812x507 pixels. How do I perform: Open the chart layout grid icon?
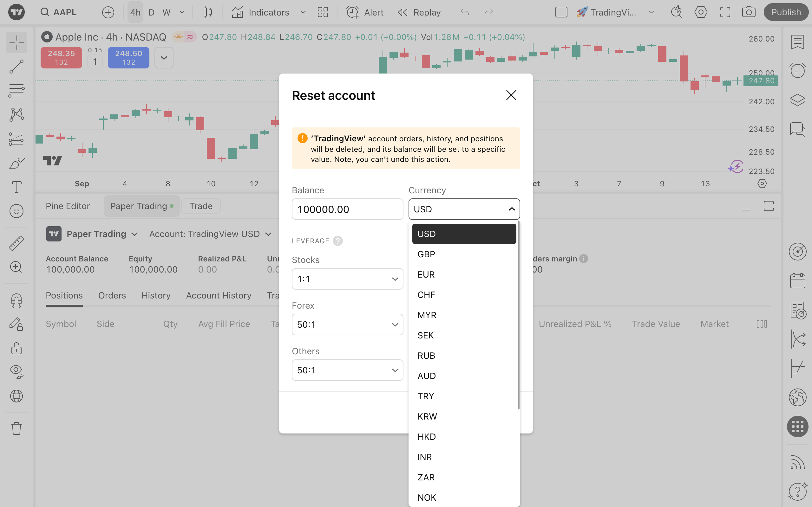click(x=323, y=12)
